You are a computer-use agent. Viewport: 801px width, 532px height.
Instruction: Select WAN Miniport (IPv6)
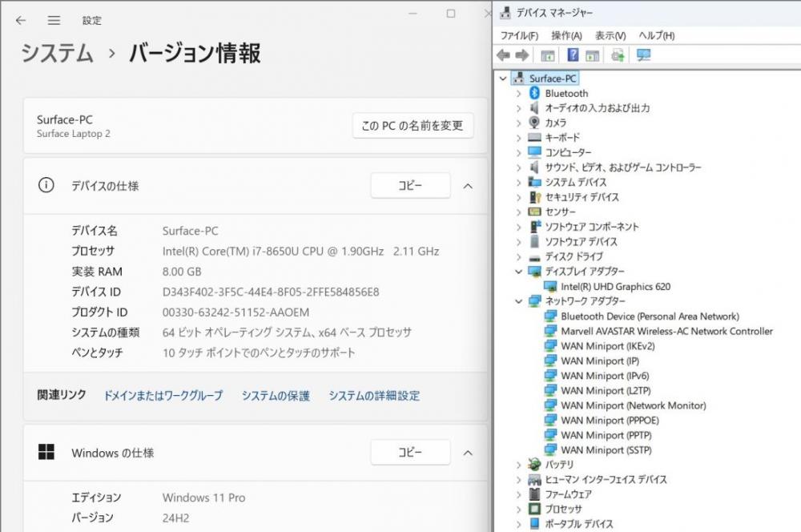(x=605, y=375)
